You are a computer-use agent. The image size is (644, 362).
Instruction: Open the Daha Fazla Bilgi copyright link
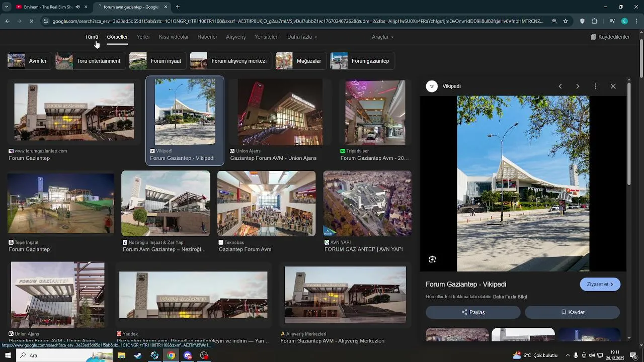tap(510, 297)
